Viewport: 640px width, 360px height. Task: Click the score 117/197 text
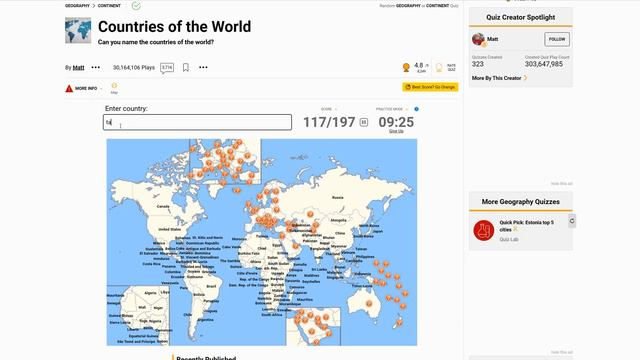click(x=329, y=122)
